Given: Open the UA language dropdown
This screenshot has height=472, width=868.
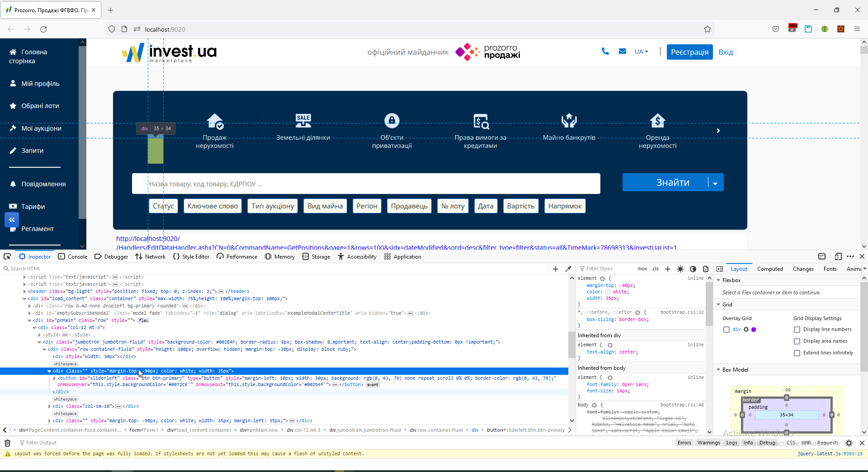Looking at the screenshot, I should 641,52.
